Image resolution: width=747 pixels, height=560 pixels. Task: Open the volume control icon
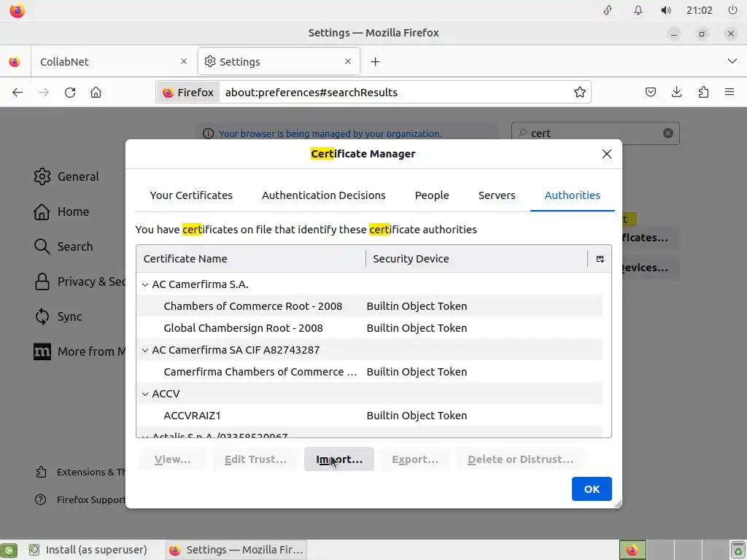665,10
